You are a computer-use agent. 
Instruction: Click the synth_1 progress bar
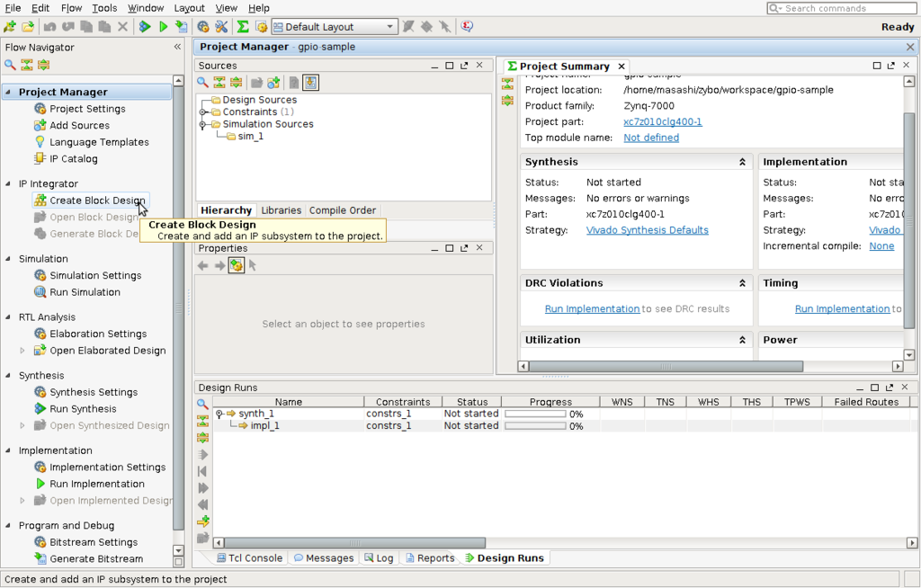pos(535,414)
